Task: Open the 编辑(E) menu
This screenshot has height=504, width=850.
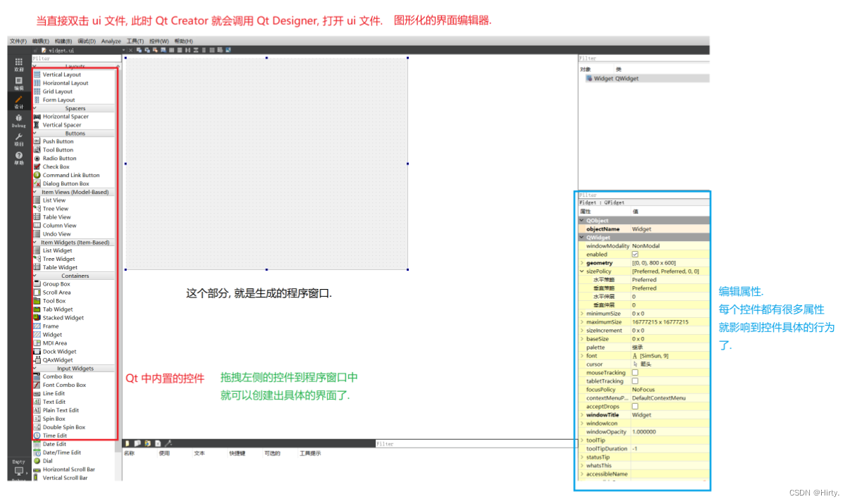Action: [x=41, y=42]
